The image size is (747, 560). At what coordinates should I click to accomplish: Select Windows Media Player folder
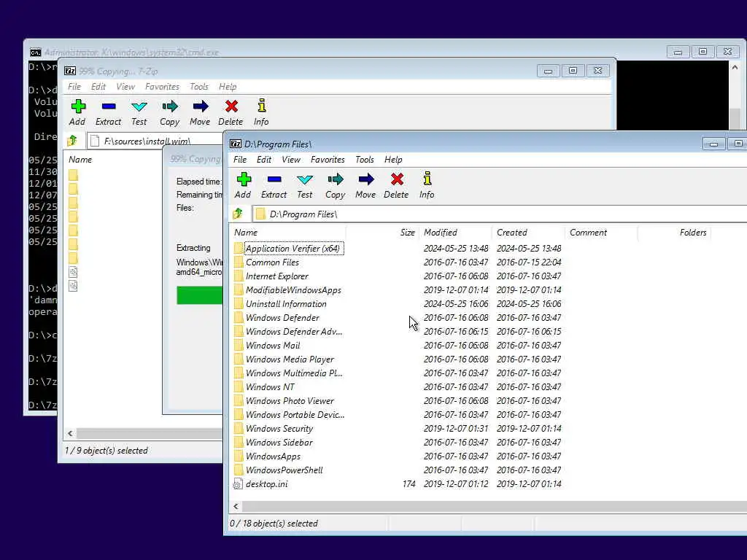[290, 359]
